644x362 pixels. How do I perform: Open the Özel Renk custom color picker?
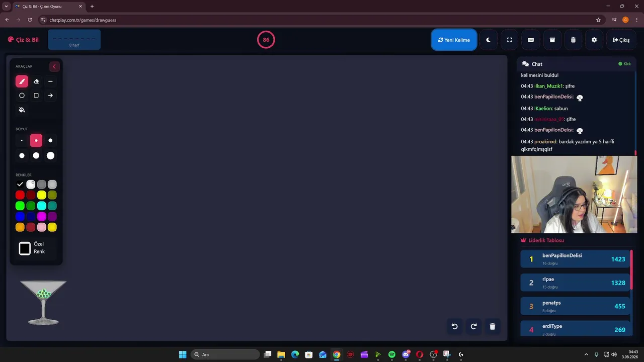(x=25, y=248)
